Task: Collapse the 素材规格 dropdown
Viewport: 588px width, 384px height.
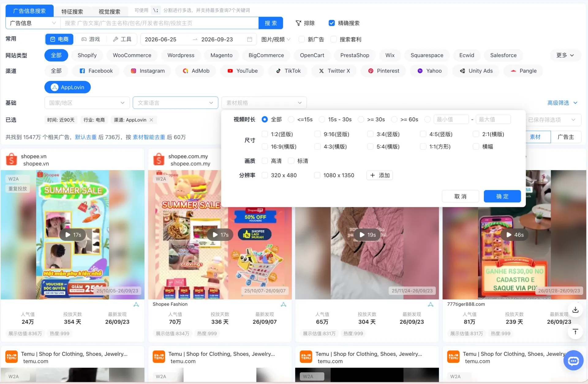Action: click(x=264, y=103)
